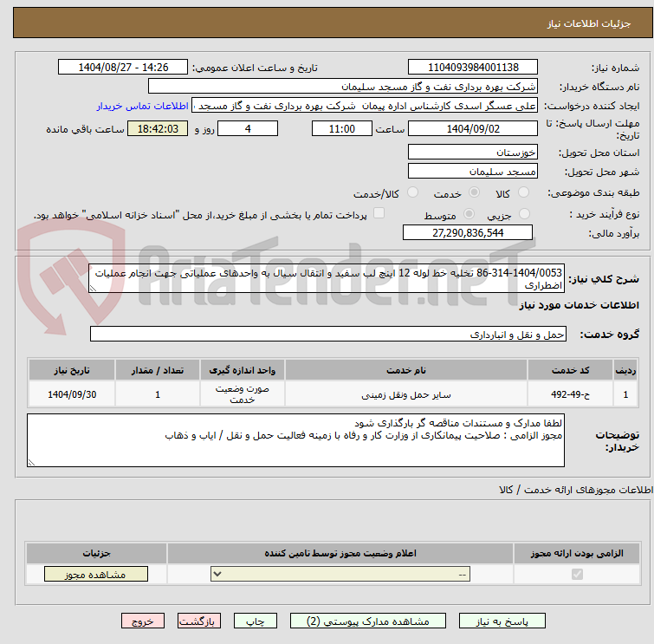The image size is (654, 644).
Task: Click the تاریخ نیاز column header
Action: [72, 370]
